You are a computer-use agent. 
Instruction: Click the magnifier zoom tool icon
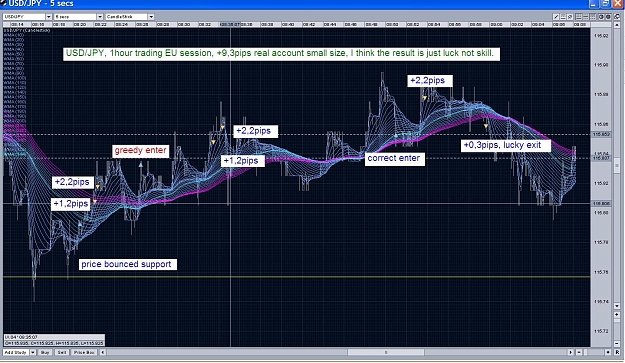click(570, 17)
